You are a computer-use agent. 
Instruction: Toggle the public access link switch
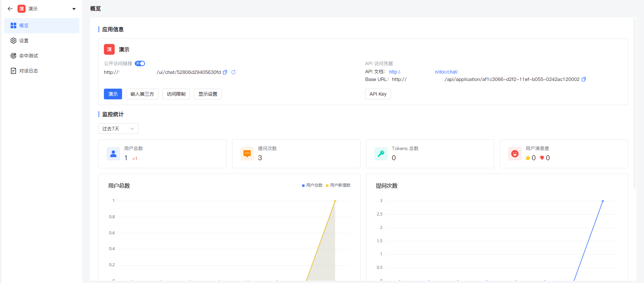[x=140, y=63]
